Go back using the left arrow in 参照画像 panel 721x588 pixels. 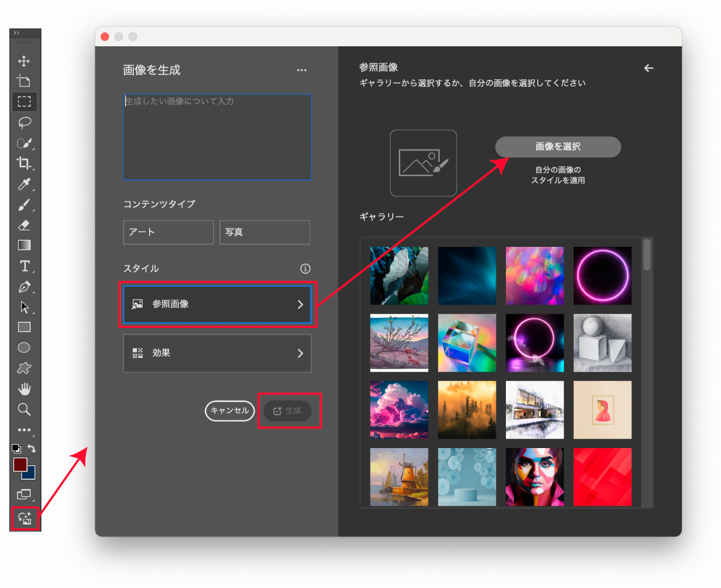tap(648, 68)
